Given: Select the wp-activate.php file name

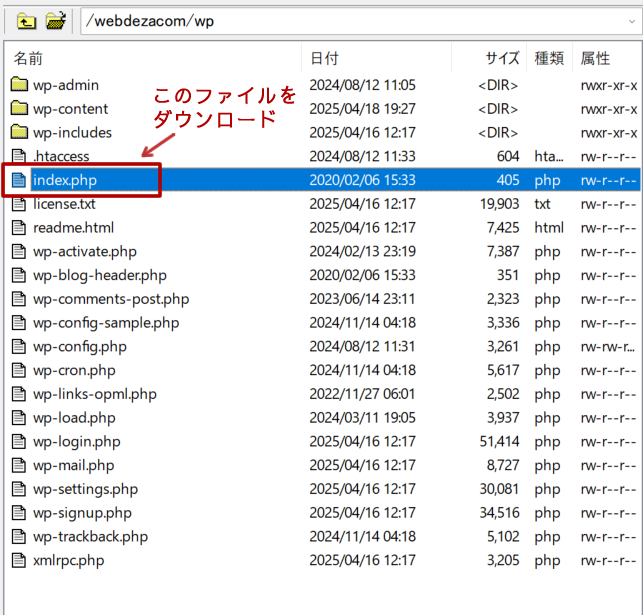Looking at the screenshot, I should pyautogui.click(x=85, y=252).
